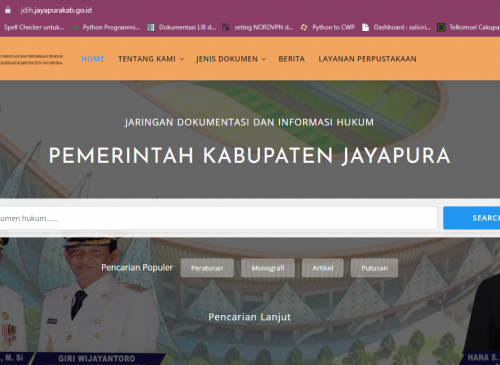Image resolution: width=500 pixels, height=365 pixels.
Task: Select the Monografi popular search tag
Action: coord(268,268)
